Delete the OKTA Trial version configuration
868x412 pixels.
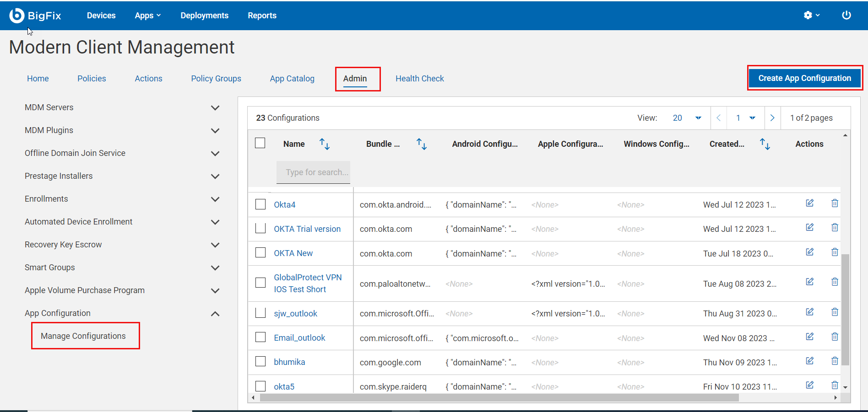[x=835, y=227]
